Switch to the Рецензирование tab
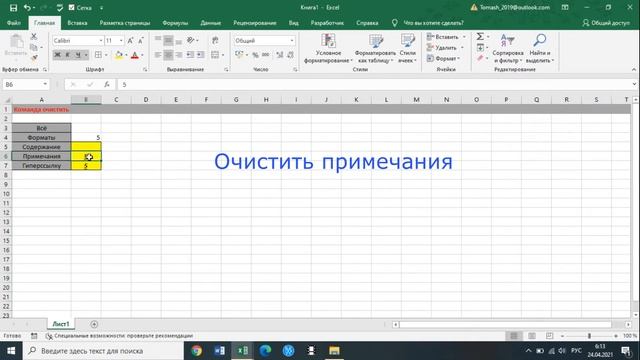The width and height of the screenshot is (640, 360). (x=255, y=23)
